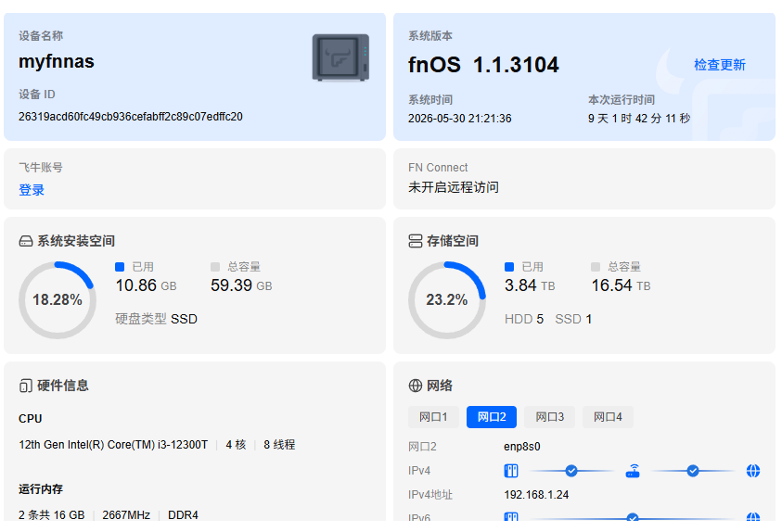782x532 pixels.
Task: Click the gray total legend for 16.54 TB
Action: 596,267
